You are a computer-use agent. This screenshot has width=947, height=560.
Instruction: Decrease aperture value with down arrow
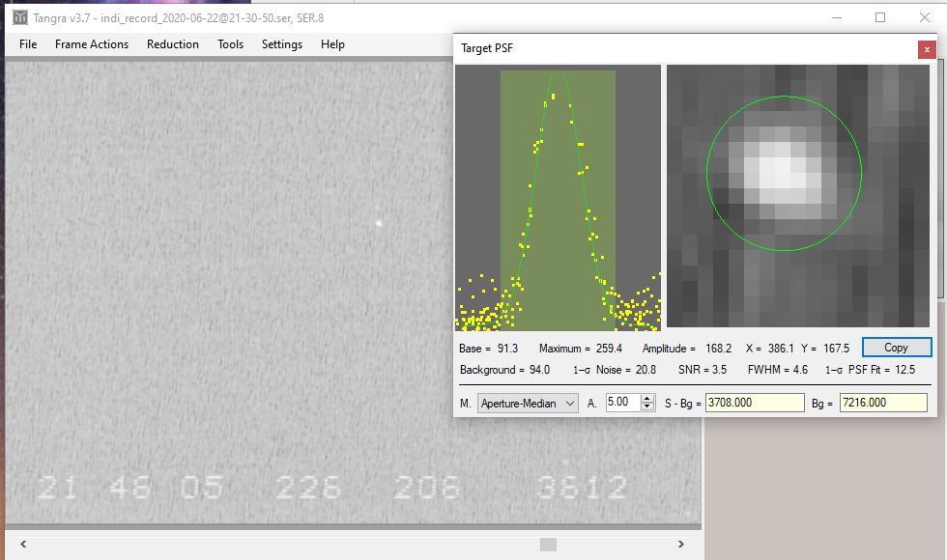pos(647,407)
